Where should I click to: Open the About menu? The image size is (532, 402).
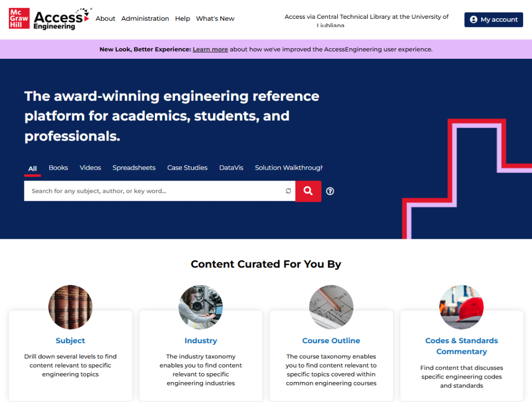pyautogui.click(x=105, y=19)
